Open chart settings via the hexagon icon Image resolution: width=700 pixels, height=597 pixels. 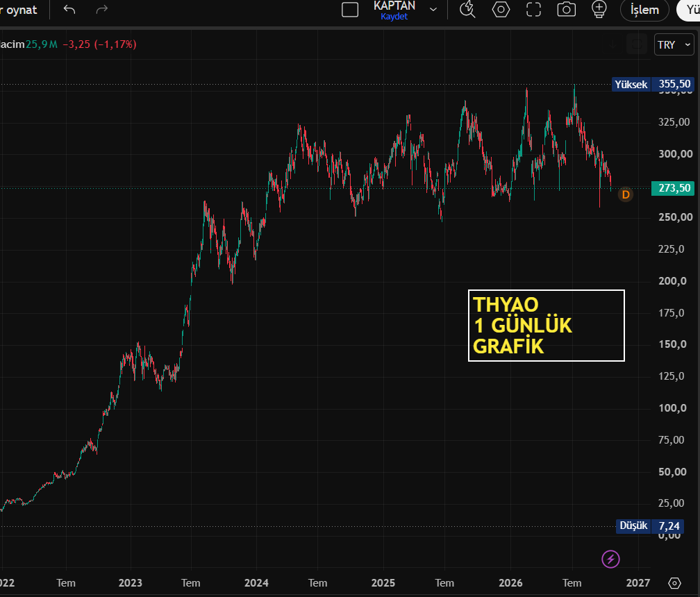(x=501, y=9)
